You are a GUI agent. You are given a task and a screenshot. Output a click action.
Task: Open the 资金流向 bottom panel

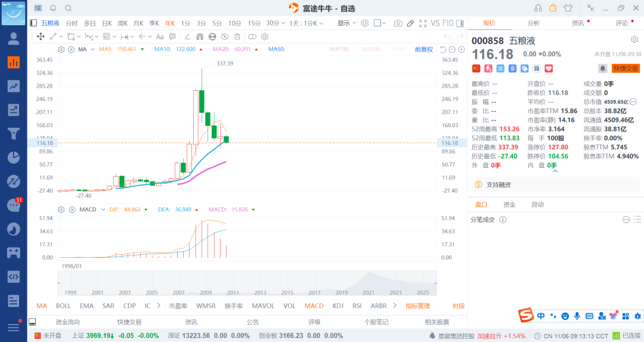tap(67, 322)
